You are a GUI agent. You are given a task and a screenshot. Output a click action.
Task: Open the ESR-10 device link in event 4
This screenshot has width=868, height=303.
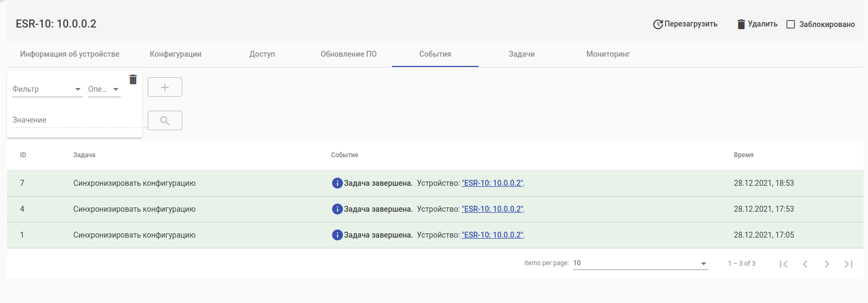(492, 209)
